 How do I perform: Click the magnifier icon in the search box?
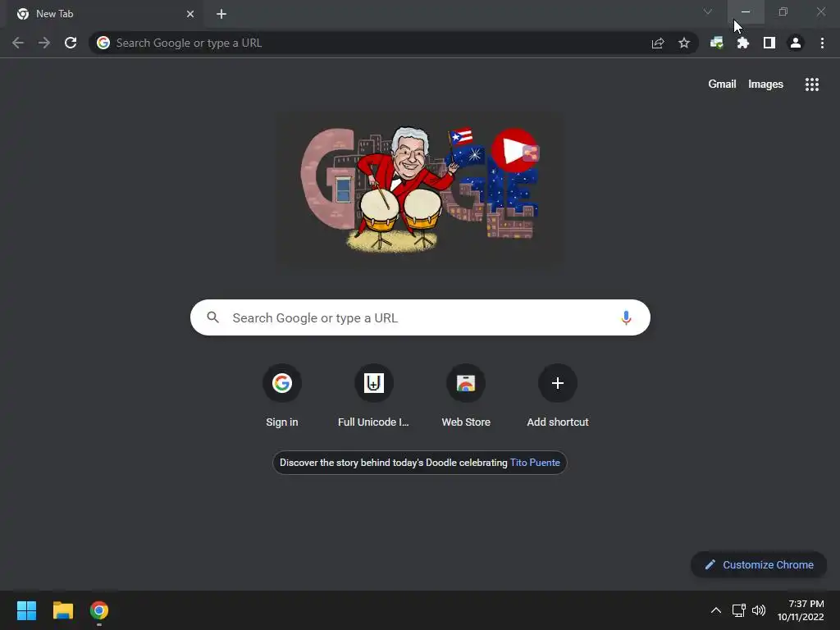click(x=212, y=317)
